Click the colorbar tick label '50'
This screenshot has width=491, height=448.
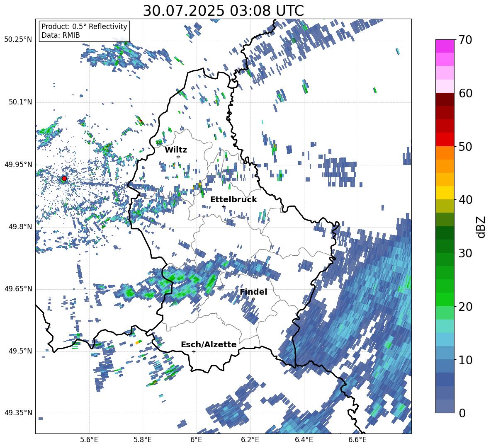coord(465,147)
